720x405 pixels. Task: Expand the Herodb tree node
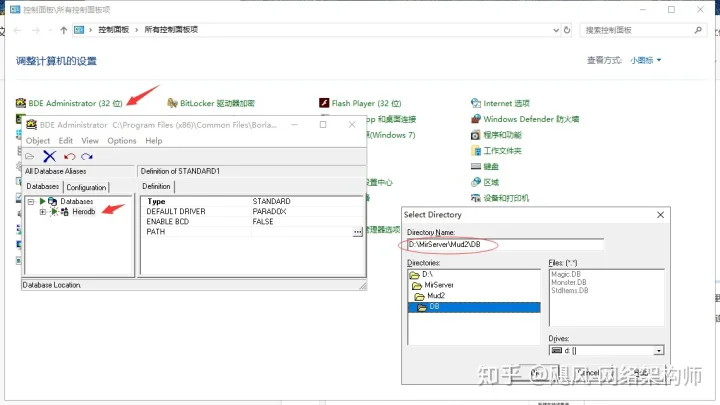tap(42, 212)
